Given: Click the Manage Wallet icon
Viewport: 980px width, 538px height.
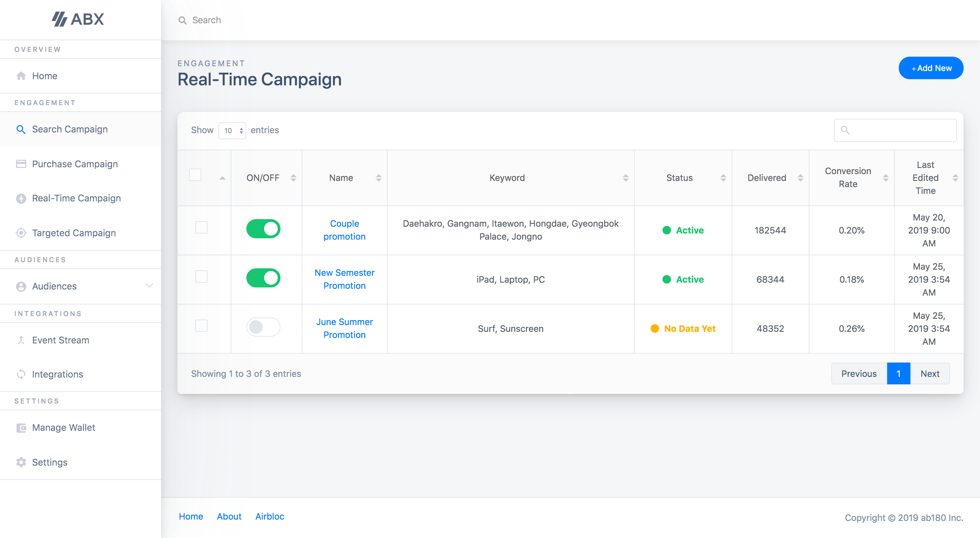Looking at the screenshot, I should [21, 428].
